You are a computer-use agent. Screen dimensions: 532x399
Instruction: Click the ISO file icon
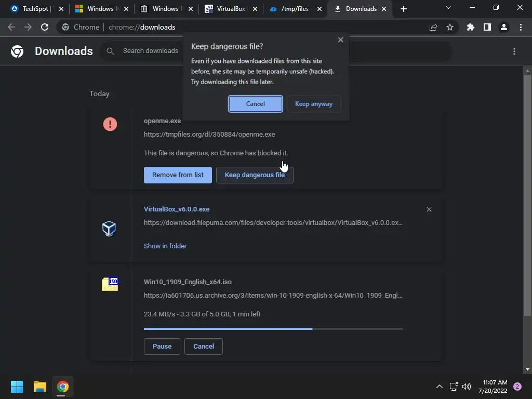[110, 284]
